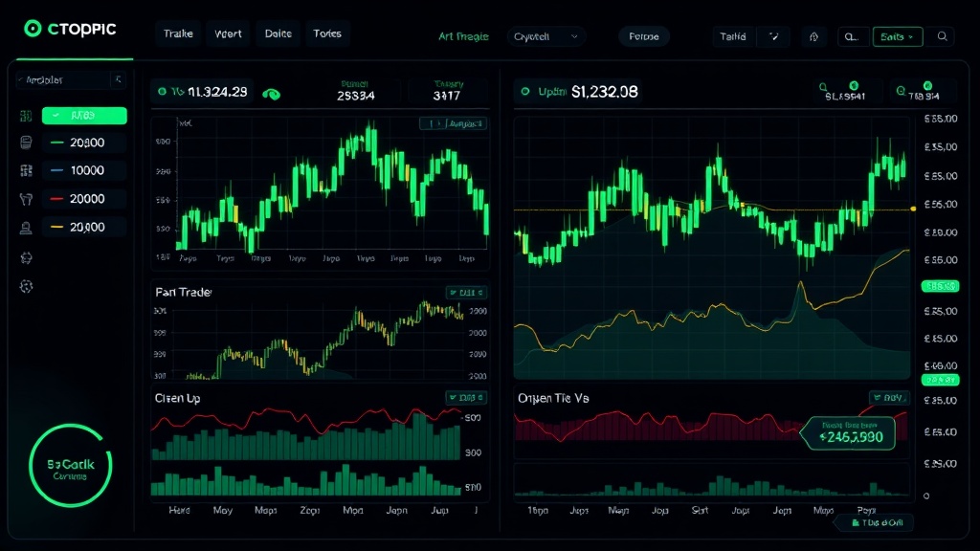The width and height of the screenshot is (980, 551).
Task: Click the 11,324.28 price value
Action: [217, 92]
